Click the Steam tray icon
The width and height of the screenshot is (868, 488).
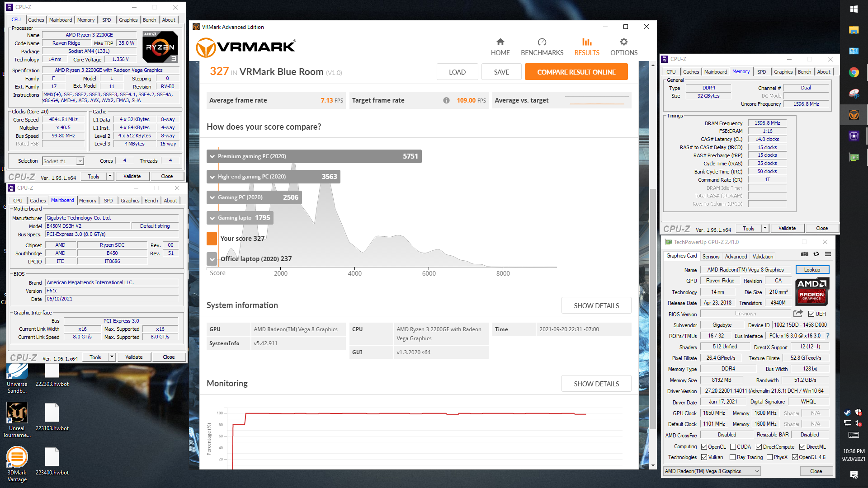pyautogui.click(x=847, y=412)
